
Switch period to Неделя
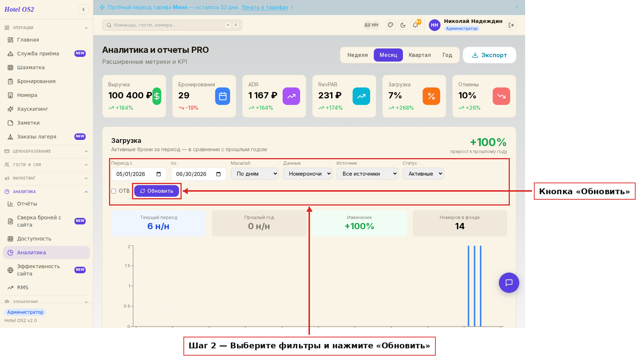pos(357,55)
